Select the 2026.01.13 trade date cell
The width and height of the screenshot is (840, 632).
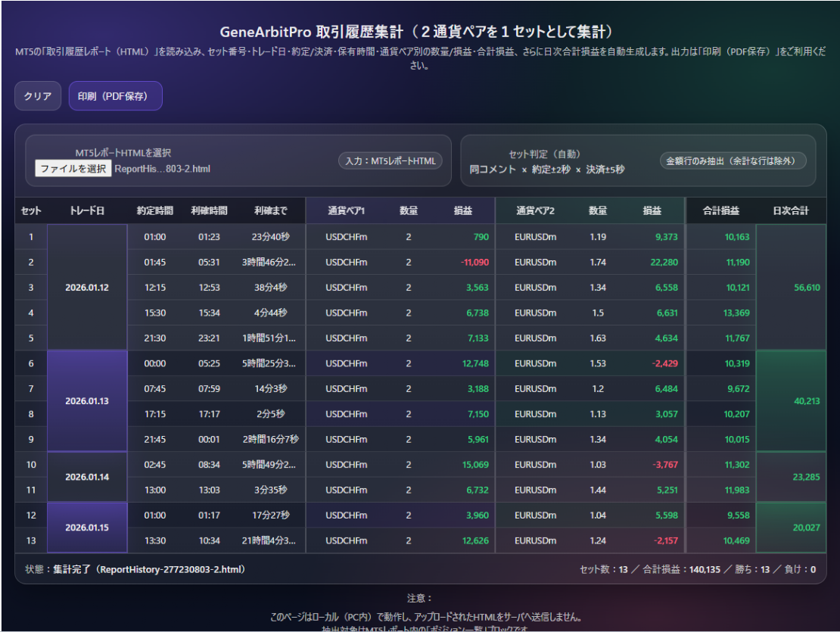coord(86,401)
